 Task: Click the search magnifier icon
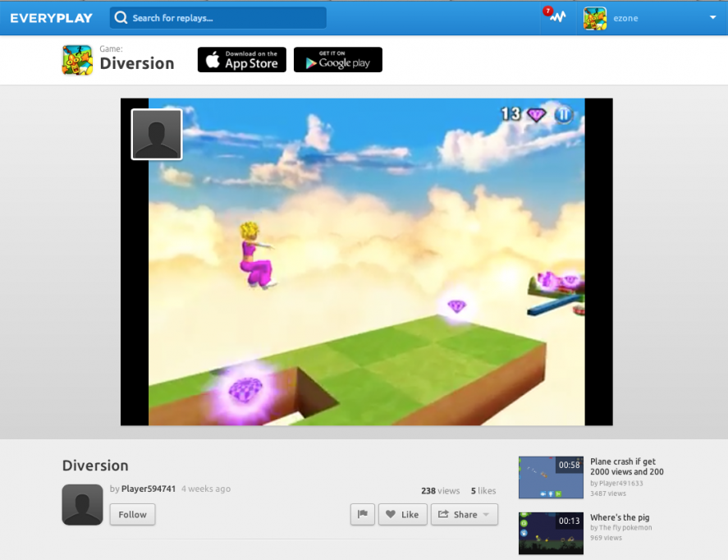click(x=121, y=16)
